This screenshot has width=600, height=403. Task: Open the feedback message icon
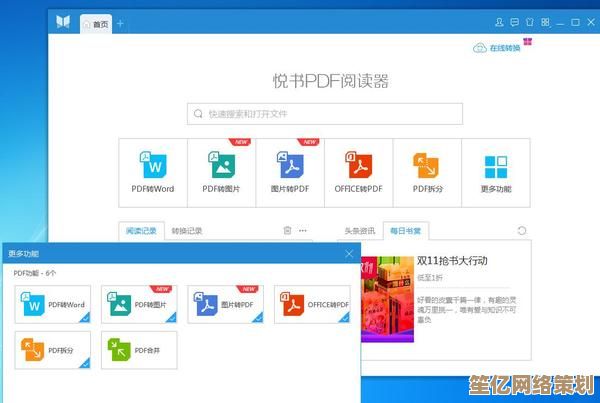(515, 22)
